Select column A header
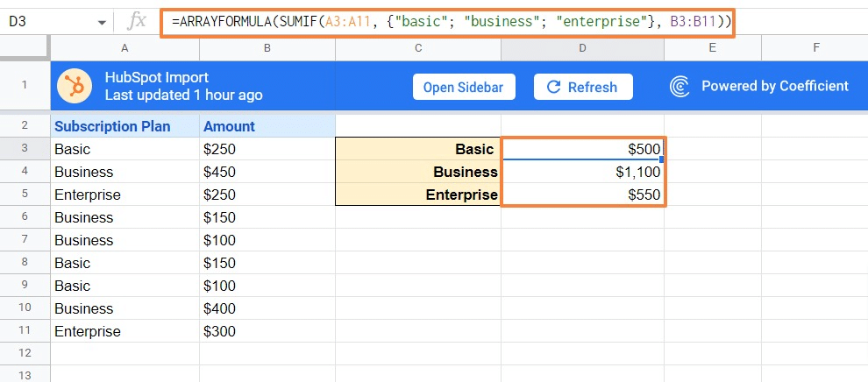 (125, 47)
